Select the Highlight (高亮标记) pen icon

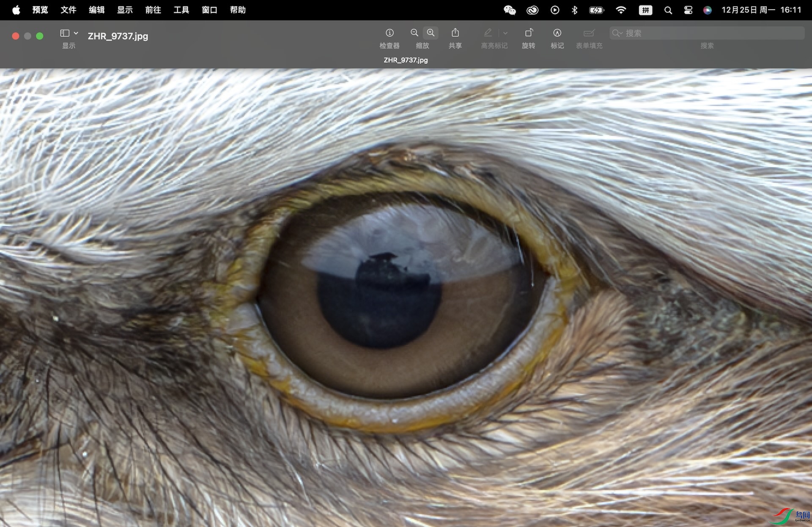coord(488,33)
